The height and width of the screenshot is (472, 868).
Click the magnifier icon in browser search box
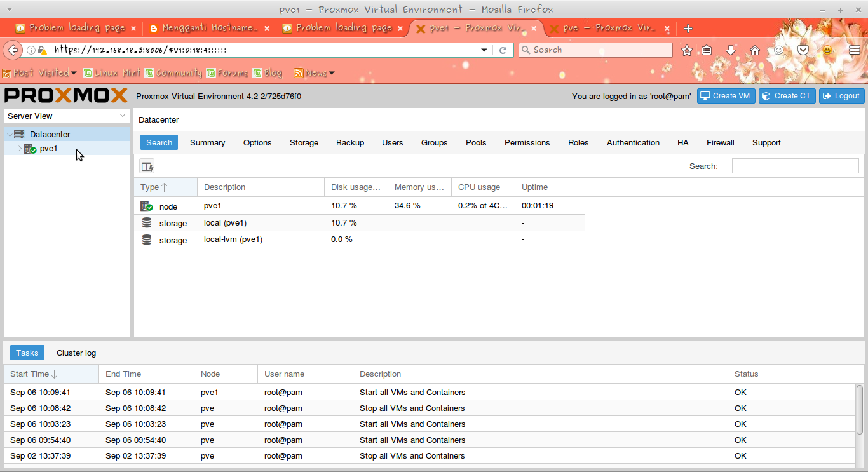[526, 50]
